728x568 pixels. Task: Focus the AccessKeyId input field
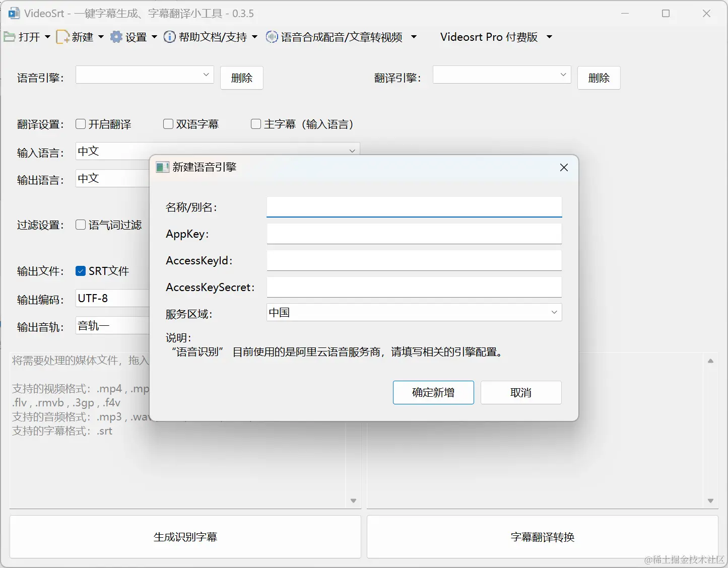414,260
